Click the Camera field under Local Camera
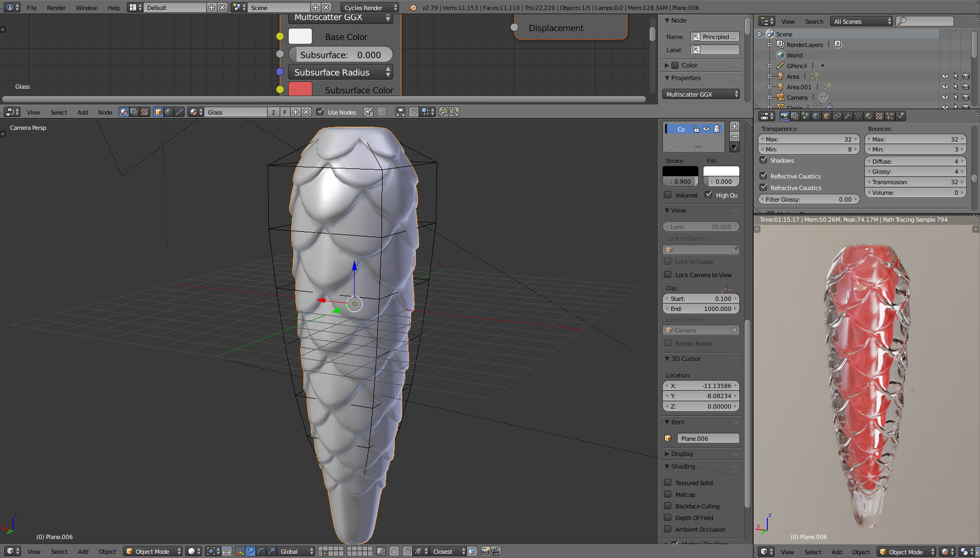This screenshot has width=980, height=558. coord(701,330)
